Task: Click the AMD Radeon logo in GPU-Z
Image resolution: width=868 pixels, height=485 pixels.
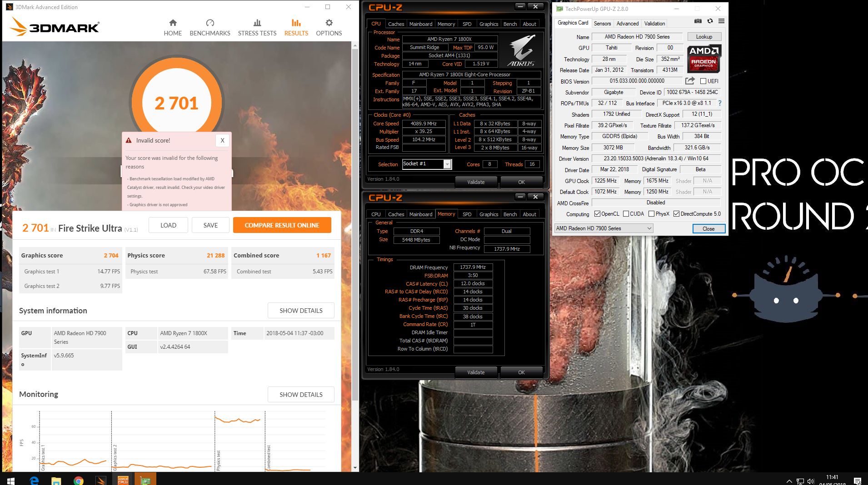Action: 703,59
